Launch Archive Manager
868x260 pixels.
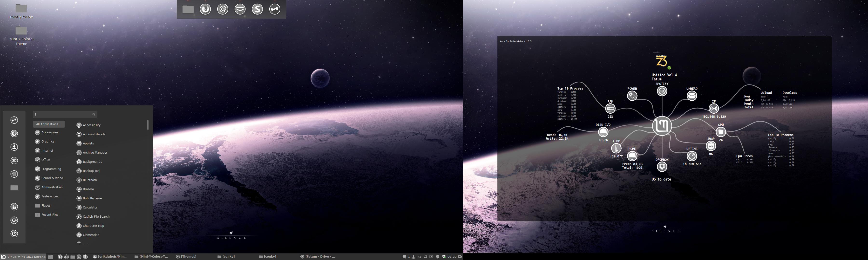tap(92, 152)
